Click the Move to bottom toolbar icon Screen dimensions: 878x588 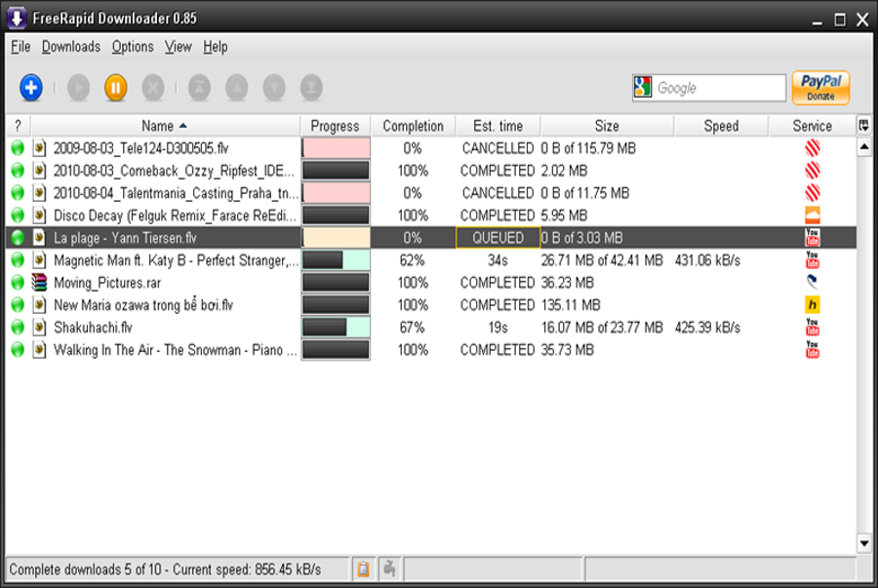[x=311, y=88]
